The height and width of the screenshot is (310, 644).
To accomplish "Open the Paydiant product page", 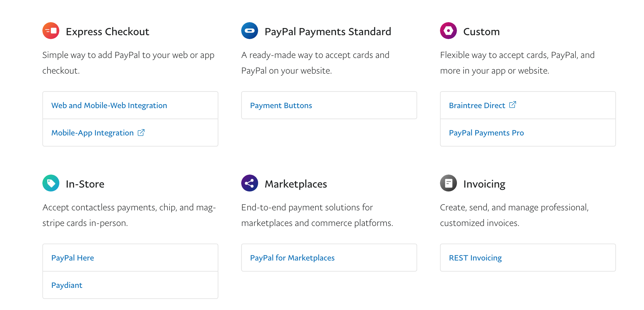I will (x=67, y=285).
